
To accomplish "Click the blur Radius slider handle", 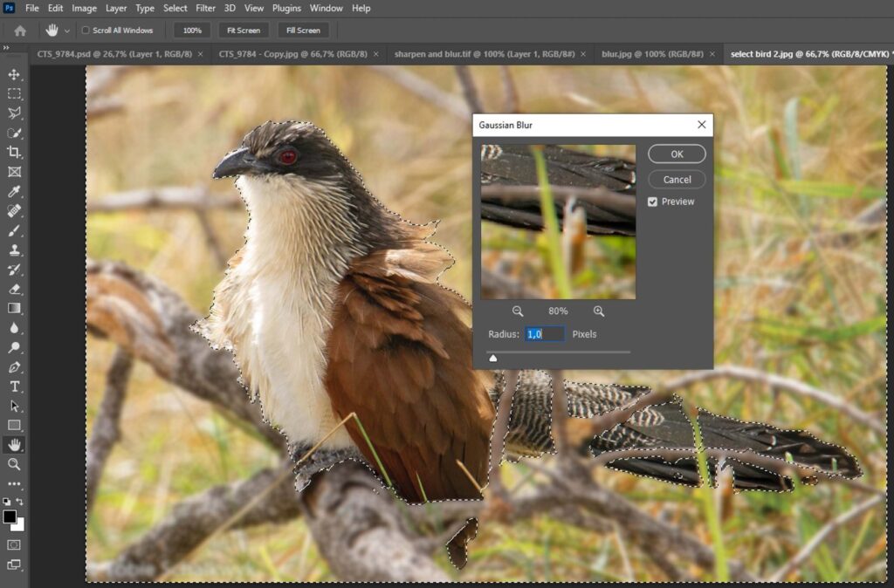I will click(x=493, y=357).
